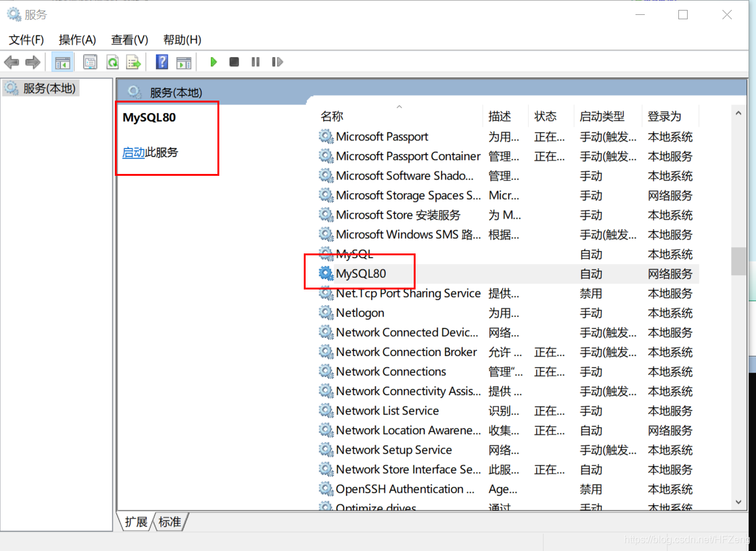Screen dimensions: 756x551
Task: Toggle the console tree pane icon
Action: (63, 62)
